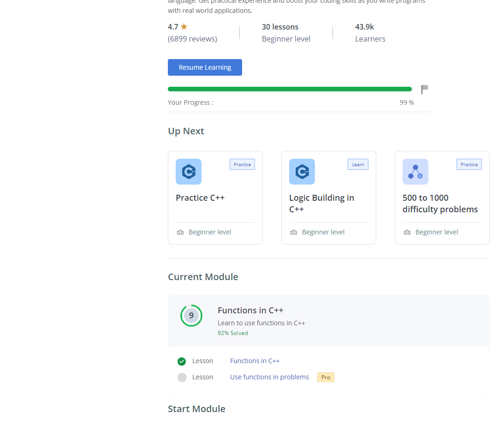Image resolution: width=504 pixels, height=425 pixels.
Task: Click level icon on Logic Building card
Action: pos(294,232)
